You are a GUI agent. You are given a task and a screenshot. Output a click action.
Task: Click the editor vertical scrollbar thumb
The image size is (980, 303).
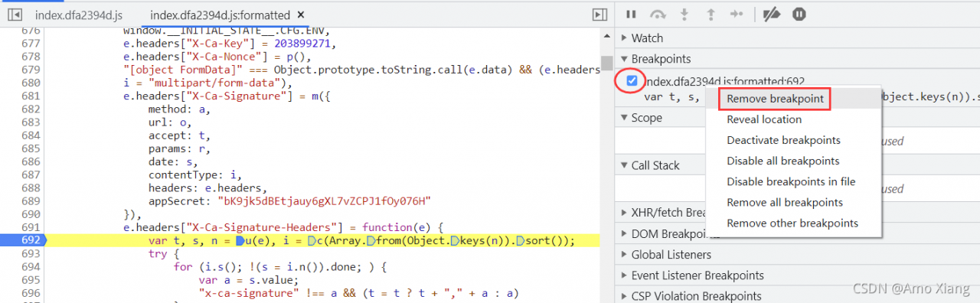pos(606,63)
